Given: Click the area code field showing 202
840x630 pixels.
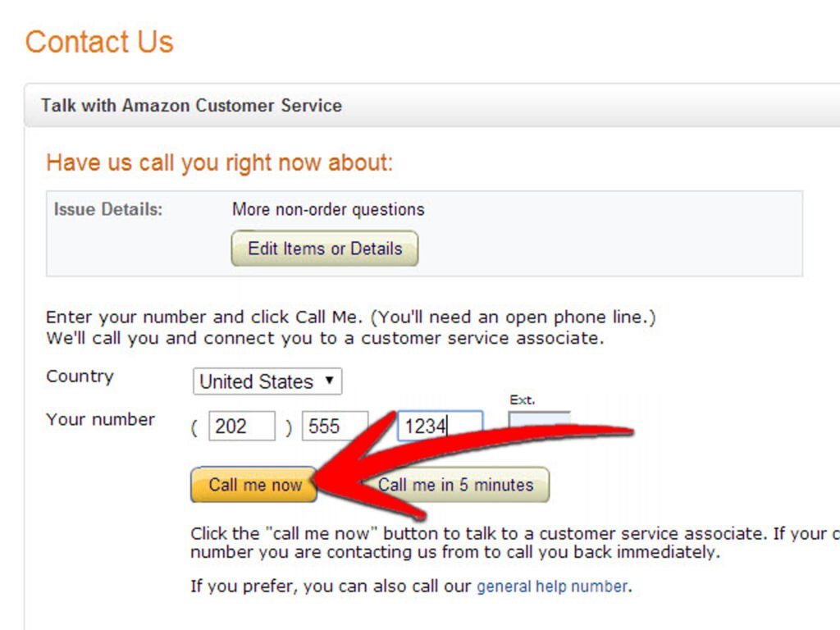Looking at the screenshot, I should click(241, 426).
